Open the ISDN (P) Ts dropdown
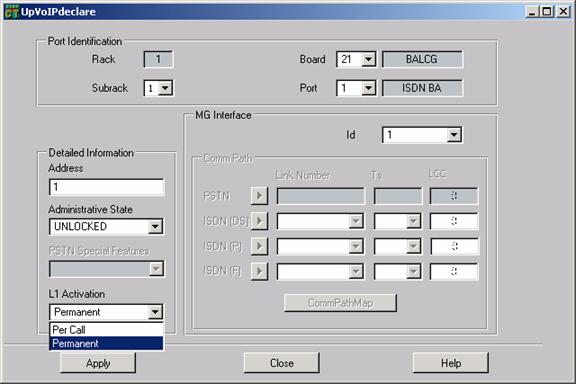 pyautogui.click(x=414, y=246)
